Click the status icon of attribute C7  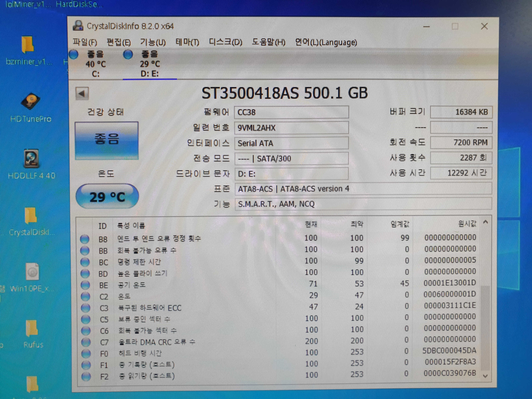coord(86,342)
